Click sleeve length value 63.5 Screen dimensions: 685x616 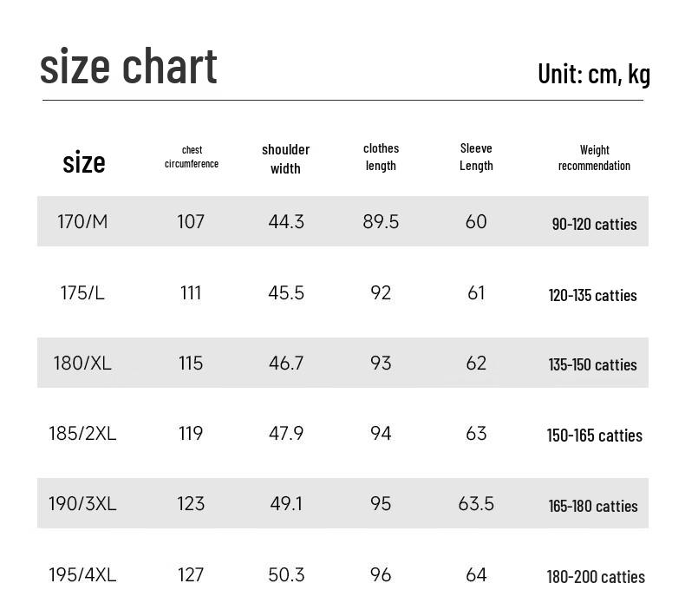tap(476, 504)
